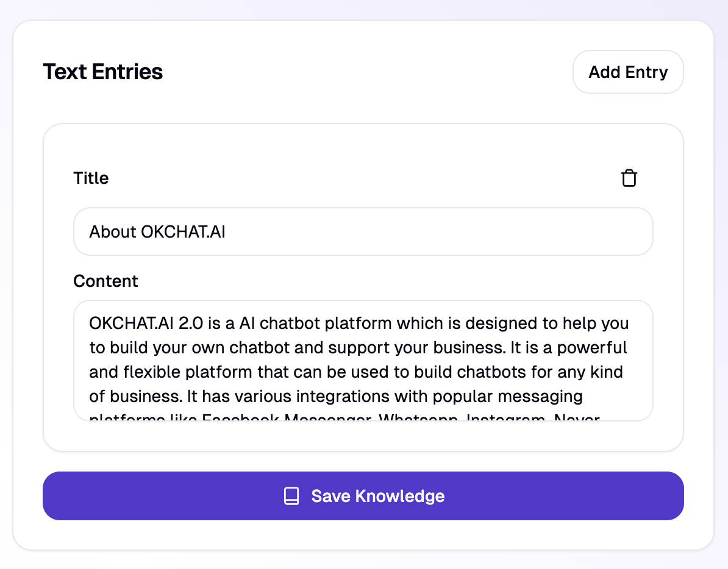728x569 pixels.
Task: Select the Content textarea describing OKCHAT.AI 2.0
Action: [x=363, y=361]
